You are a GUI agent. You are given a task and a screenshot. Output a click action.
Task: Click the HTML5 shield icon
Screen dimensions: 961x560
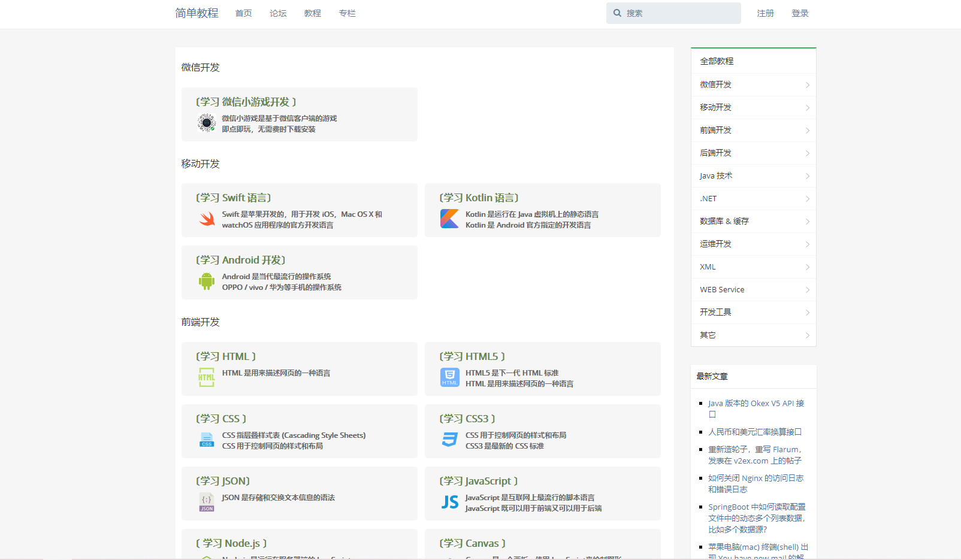(450, 377)
